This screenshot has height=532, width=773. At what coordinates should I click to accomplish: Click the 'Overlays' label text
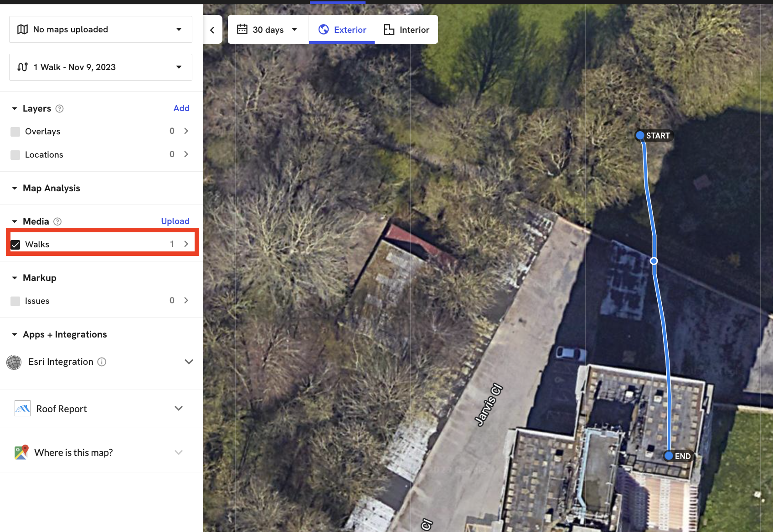pyautogui.click(x=42, y=132)
